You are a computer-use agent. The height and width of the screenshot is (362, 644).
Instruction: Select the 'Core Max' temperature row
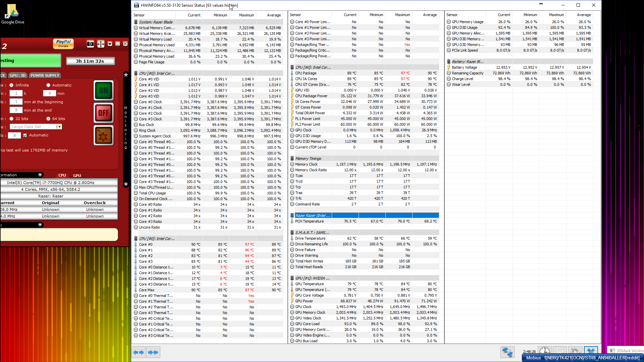pyautogui.click(x=208, y=290)
